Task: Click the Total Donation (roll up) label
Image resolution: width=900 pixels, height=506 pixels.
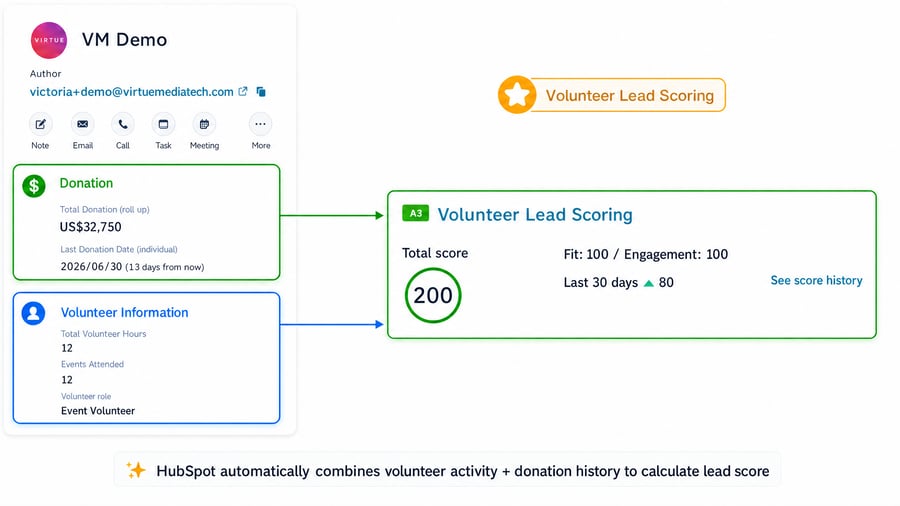Action: coord(104,209)
